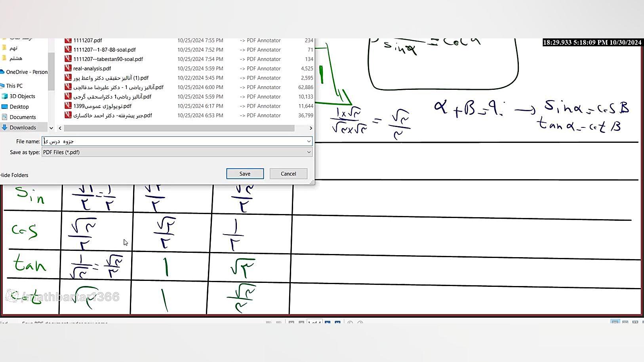
Task: Click the Save button
Action: [x=245, y=174]
